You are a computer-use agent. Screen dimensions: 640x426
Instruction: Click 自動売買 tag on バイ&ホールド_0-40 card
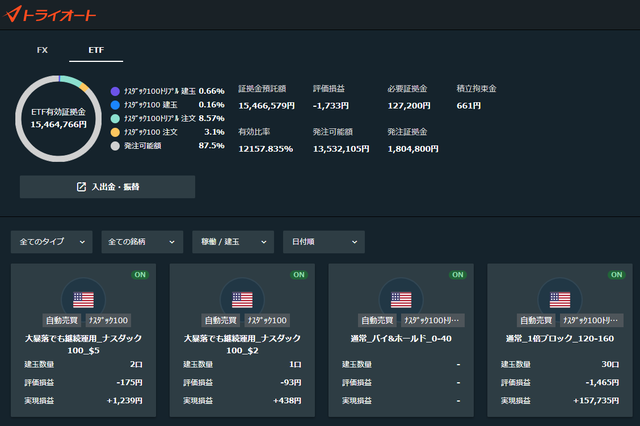point(377,320)
